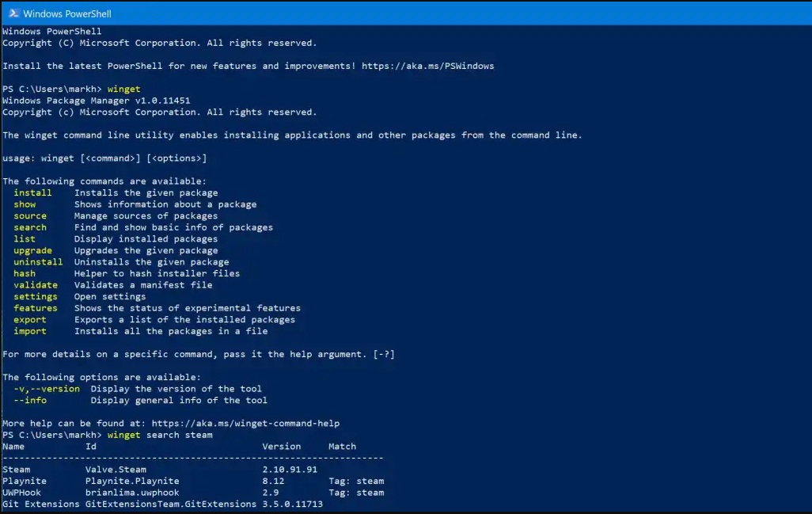Click the '-v,--version' option text
The image size is (812, 514).
pyautogui.click(x=47, y=389)
